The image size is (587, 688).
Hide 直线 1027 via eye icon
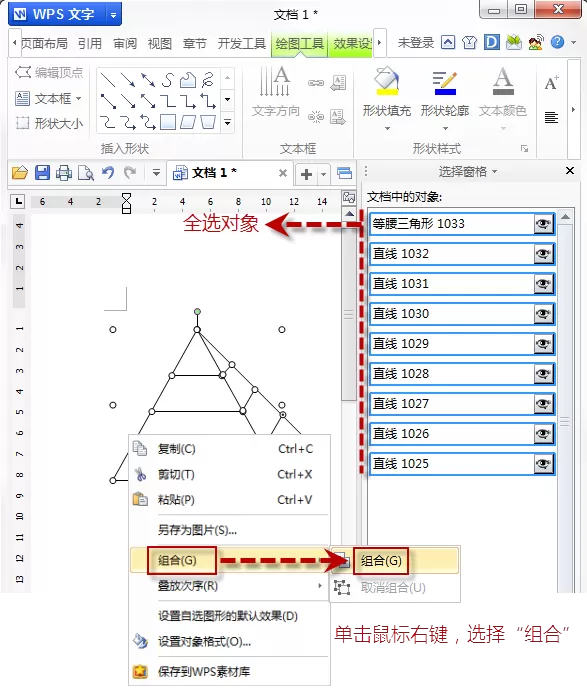tap(543, 404)
